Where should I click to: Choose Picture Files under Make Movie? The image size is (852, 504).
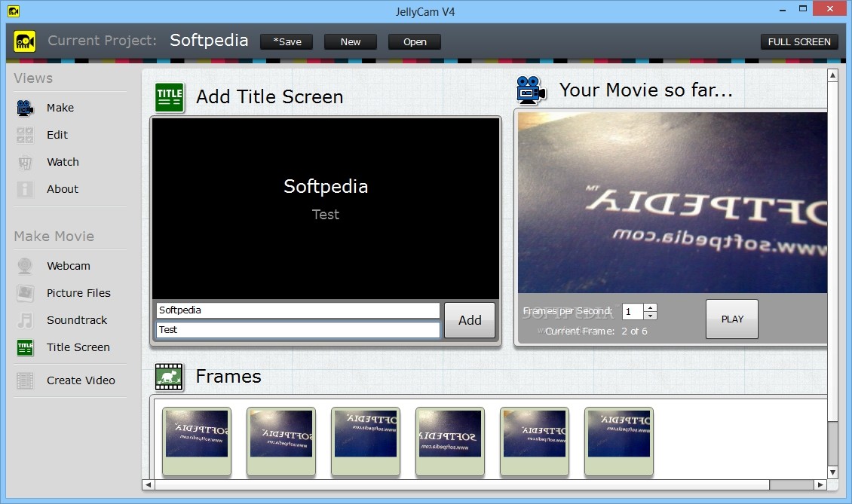[x=78, y=293]
